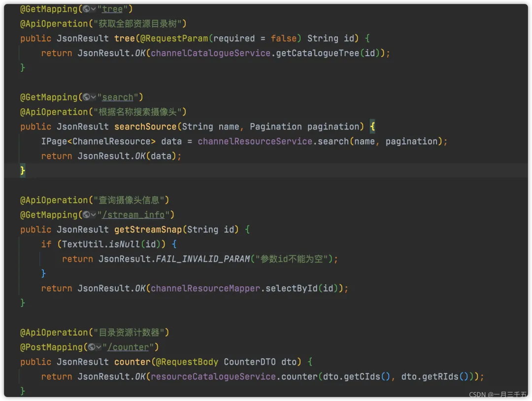Click the globe icon next to the "search" GetMapping
532x401 pixels.
click(x=86, y=97)
